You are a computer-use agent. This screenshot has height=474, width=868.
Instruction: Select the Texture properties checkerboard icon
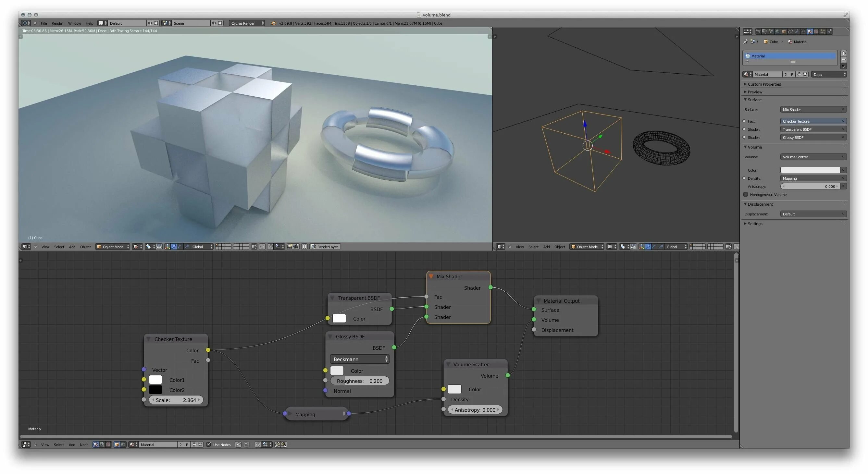[x=817, y=31]
